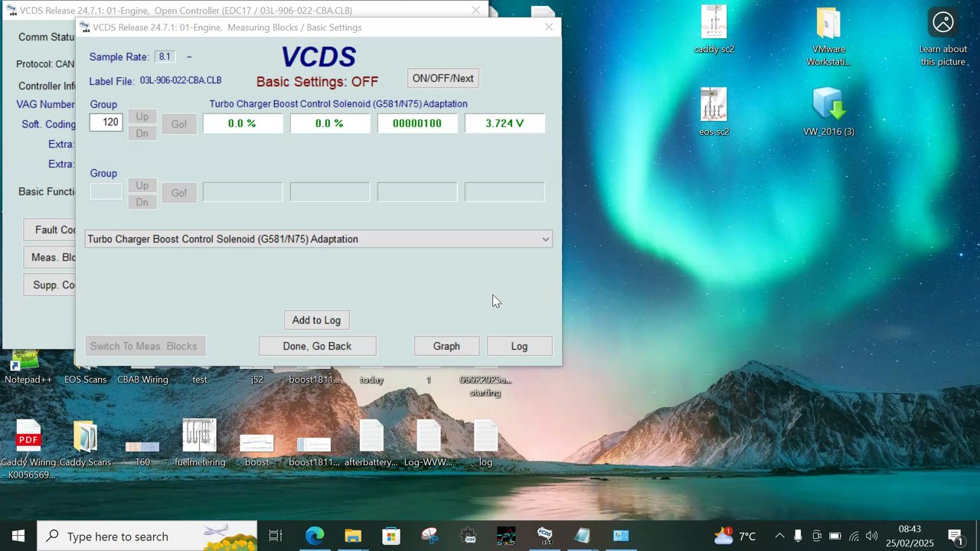Open notification center icon

click(955, 536)
